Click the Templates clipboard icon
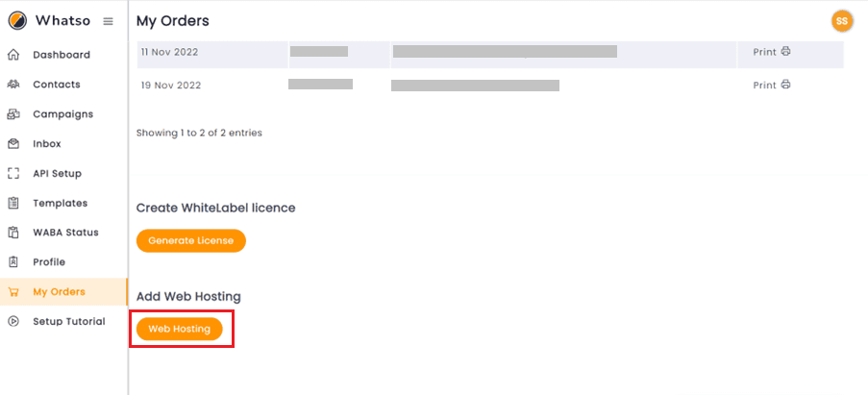 click(x=13, y=203)
